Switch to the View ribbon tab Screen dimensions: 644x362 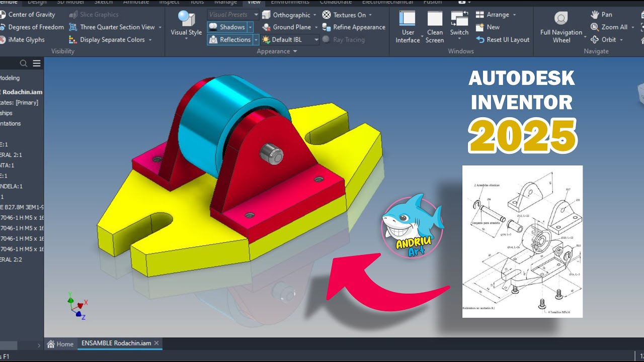coord(254,3)
